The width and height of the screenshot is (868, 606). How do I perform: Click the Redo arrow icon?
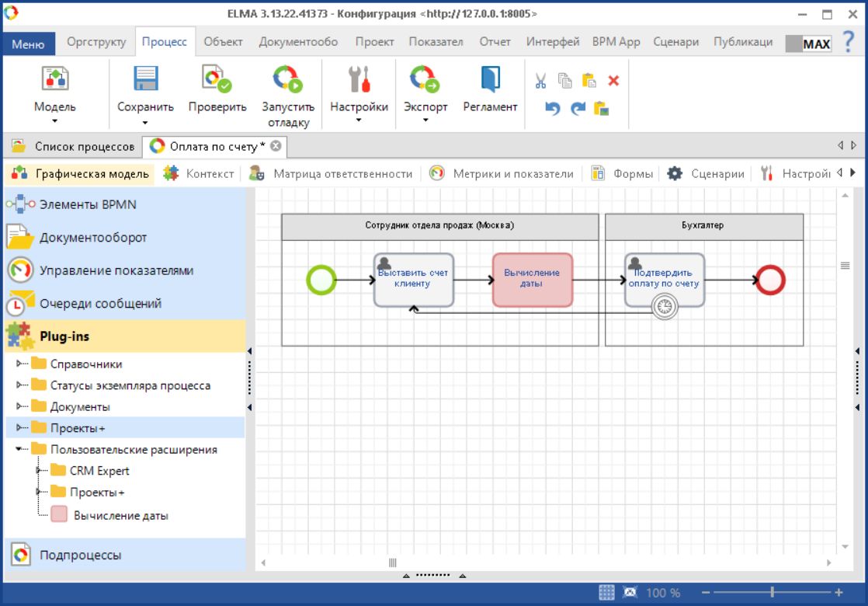pos(578,108)
